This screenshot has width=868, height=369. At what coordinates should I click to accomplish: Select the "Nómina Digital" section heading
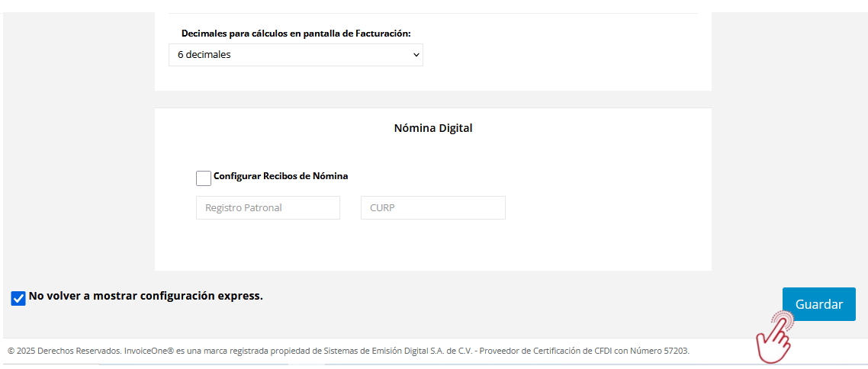coord(433,128)
